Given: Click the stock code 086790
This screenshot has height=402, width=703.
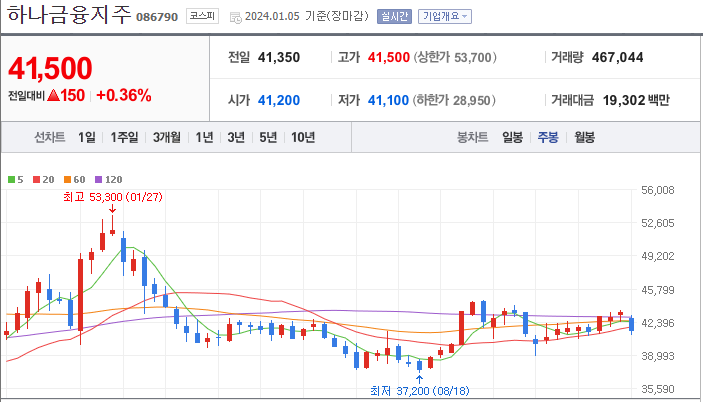Looking at the screenshot, I should [157, 17].
